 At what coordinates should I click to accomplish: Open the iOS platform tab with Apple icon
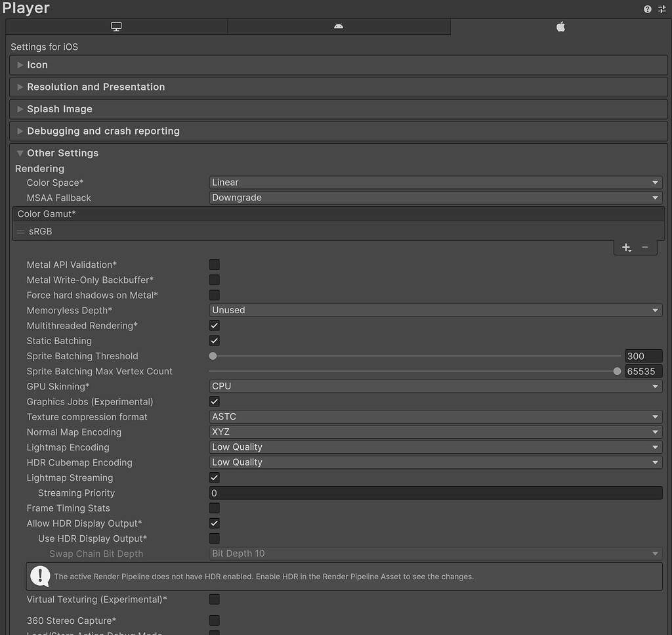pos(561,26)
